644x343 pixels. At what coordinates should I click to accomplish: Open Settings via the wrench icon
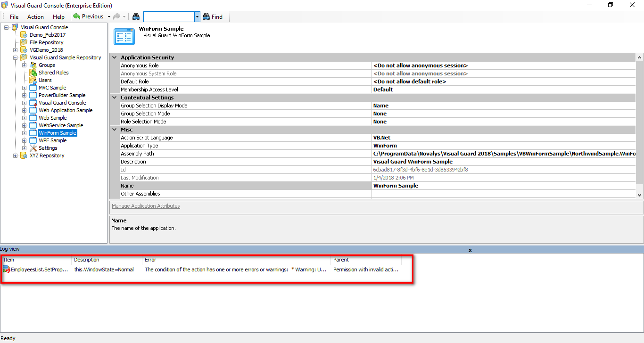coord(32,148)
